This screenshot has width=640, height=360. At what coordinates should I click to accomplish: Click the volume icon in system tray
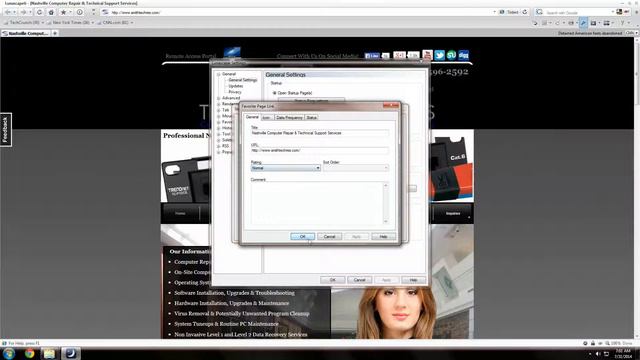[598, 354]
